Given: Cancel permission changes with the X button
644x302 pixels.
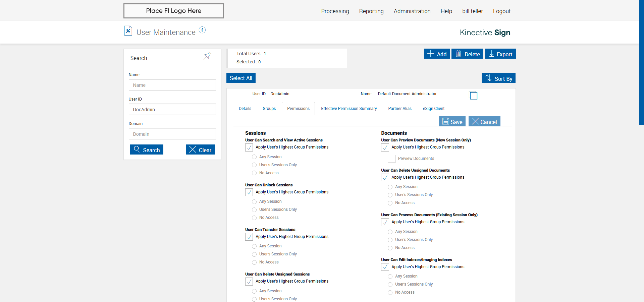Looking at the screenshot, I should [484, 122].
